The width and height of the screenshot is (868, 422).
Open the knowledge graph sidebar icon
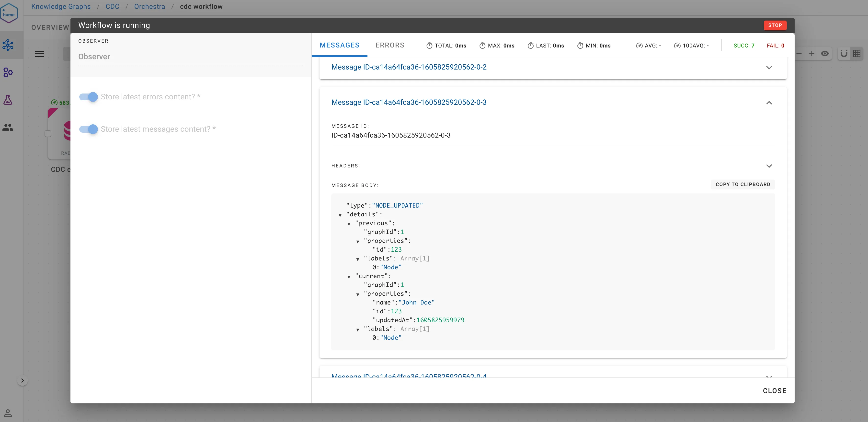pos(8,45)
